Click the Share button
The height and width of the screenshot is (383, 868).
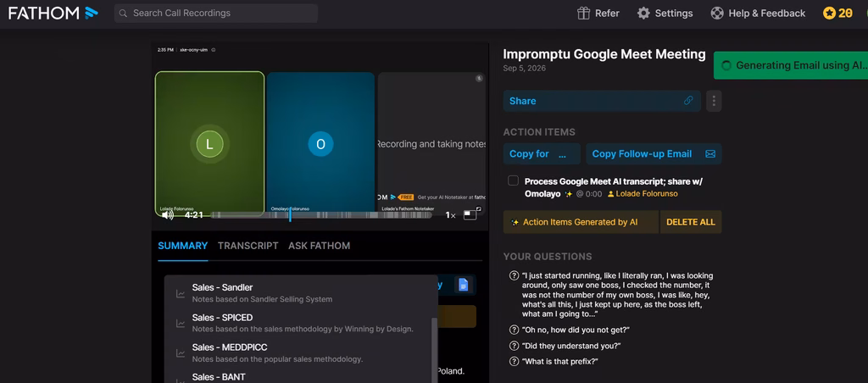602,101
